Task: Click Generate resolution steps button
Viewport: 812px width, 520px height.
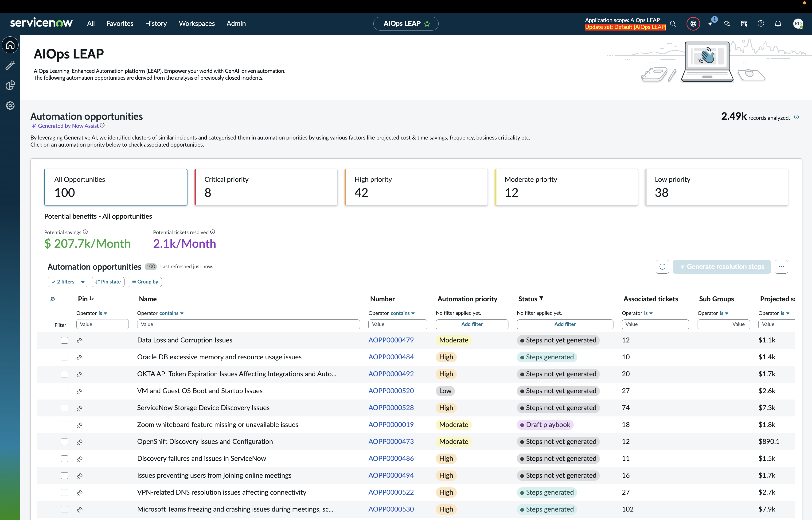Action: tap(722, 267)
